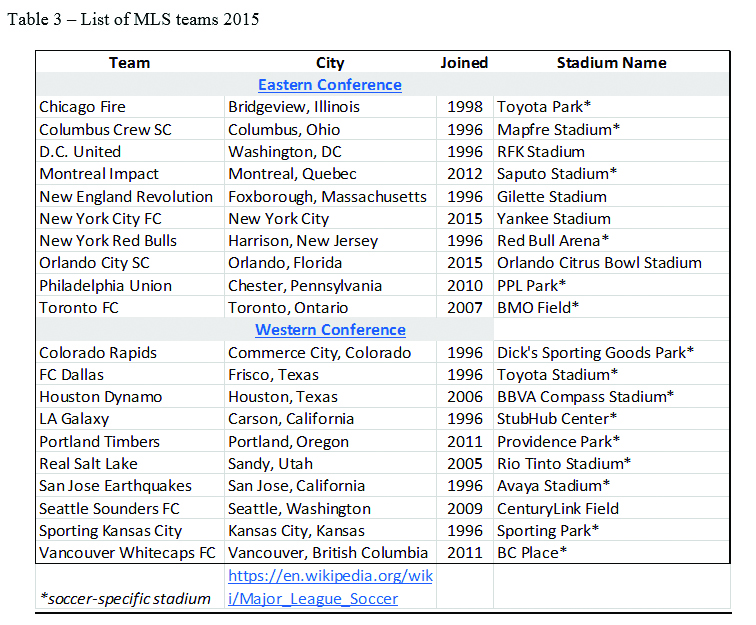Click the Table 3 caption text

pos(134,19)
